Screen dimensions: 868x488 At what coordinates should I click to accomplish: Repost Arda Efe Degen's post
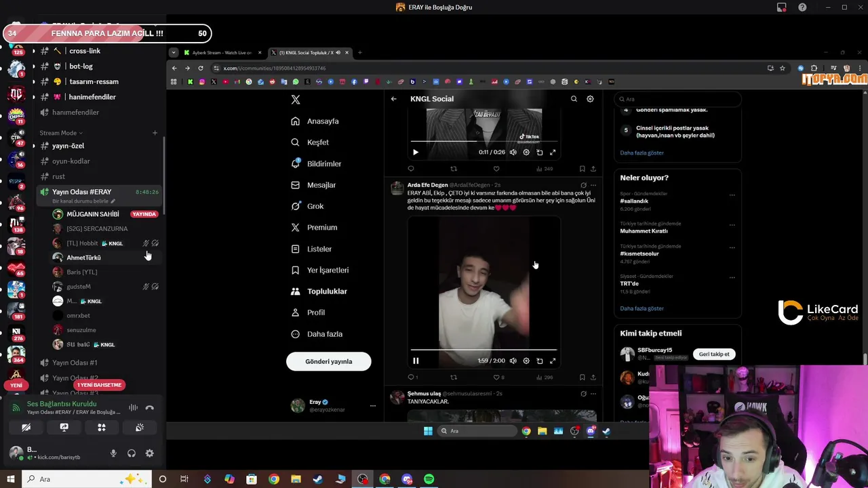(x=454, y=378)
